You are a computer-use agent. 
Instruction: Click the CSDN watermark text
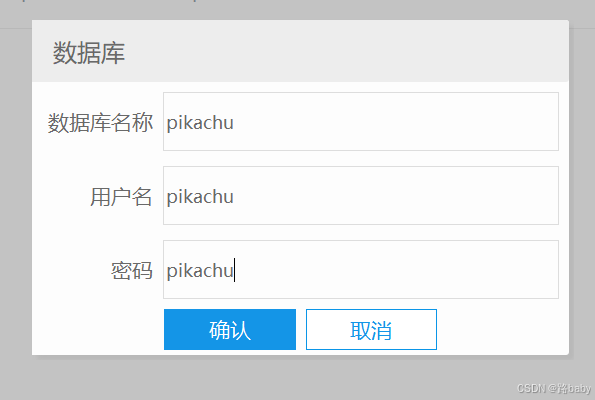pyautogui.click(x=554, y=388)
